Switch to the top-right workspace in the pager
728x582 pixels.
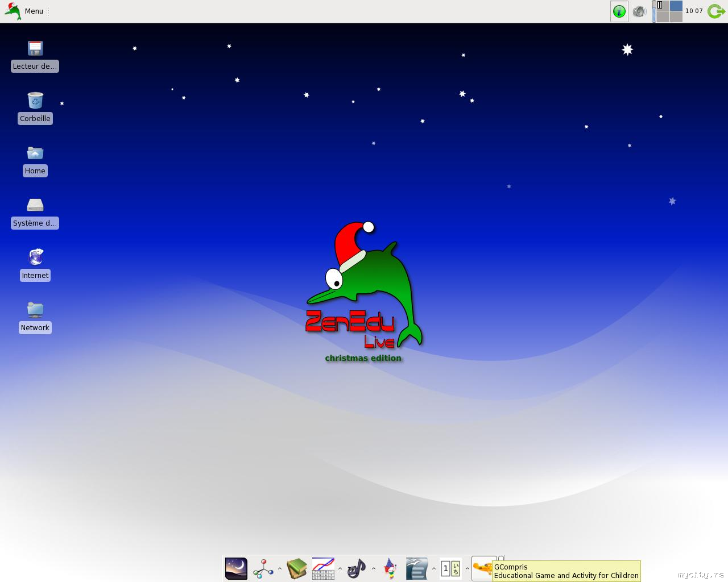pyautogui.click(x=676, y=6)
